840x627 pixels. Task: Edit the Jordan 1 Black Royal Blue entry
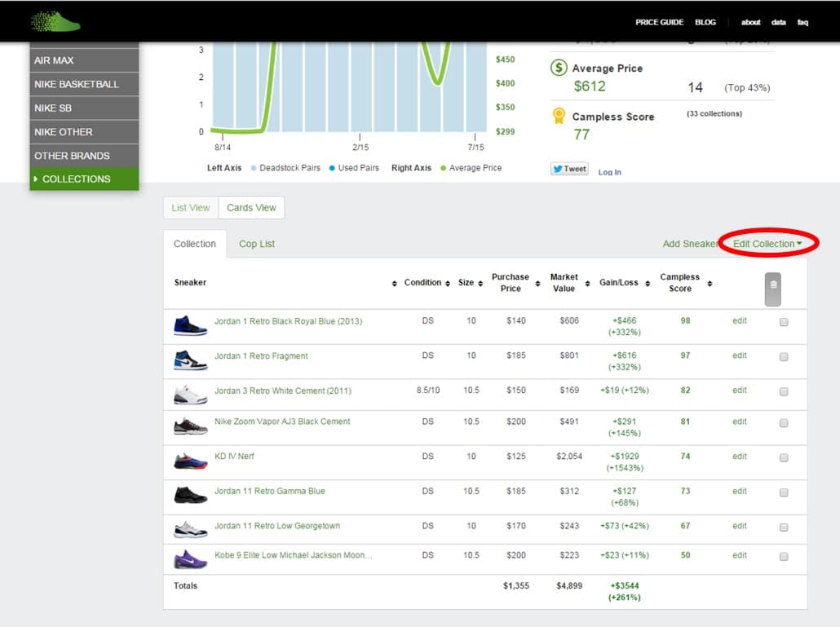tap(740, 320)
